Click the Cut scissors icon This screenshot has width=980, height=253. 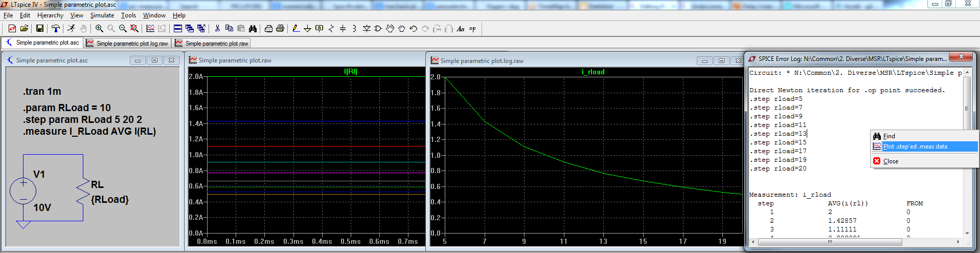(217, 29)
